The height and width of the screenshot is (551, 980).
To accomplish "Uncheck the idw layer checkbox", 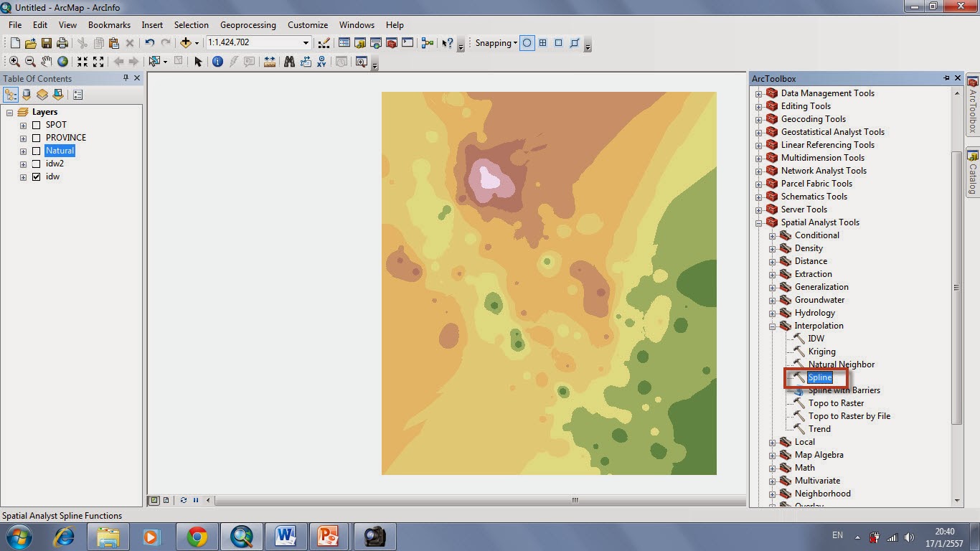I will (x=36, y=176).
